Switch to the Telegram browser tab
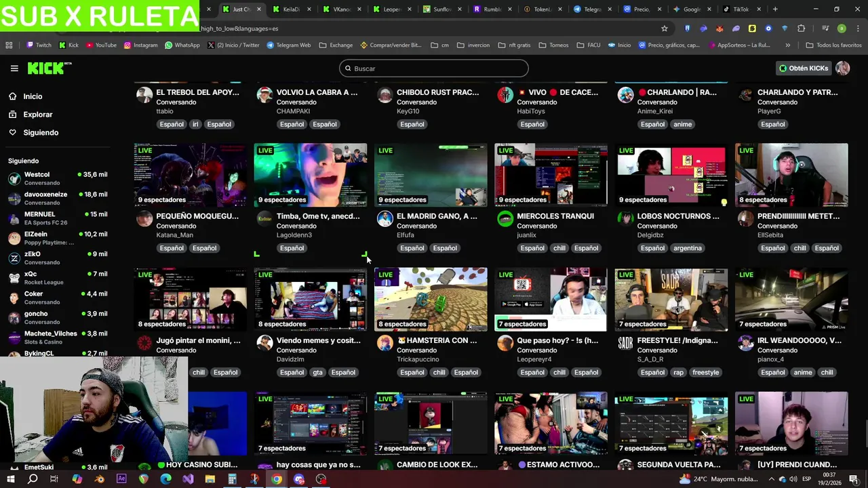The width and height of the screenshot is (868, 488). [592, 9]
